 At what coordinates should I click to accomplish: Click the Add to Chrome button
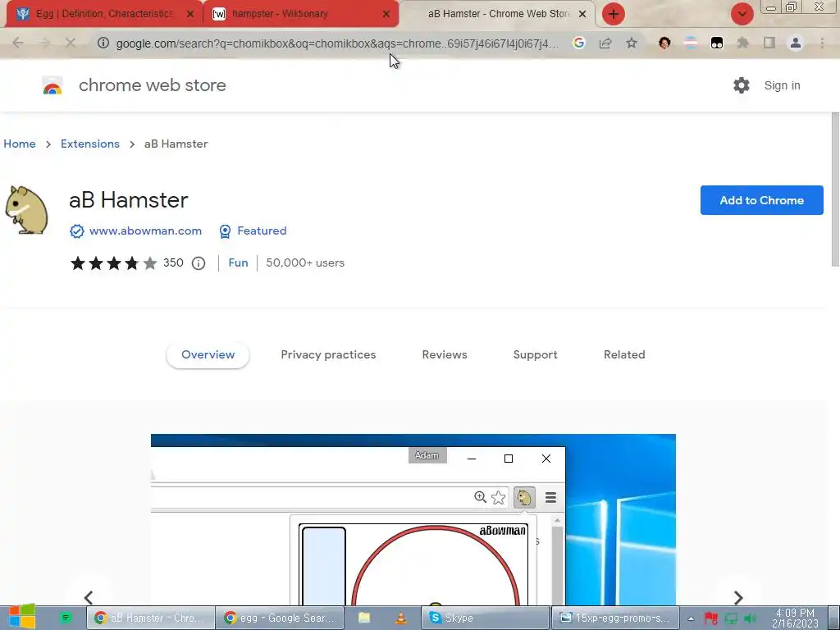click(x=762, y=200)
